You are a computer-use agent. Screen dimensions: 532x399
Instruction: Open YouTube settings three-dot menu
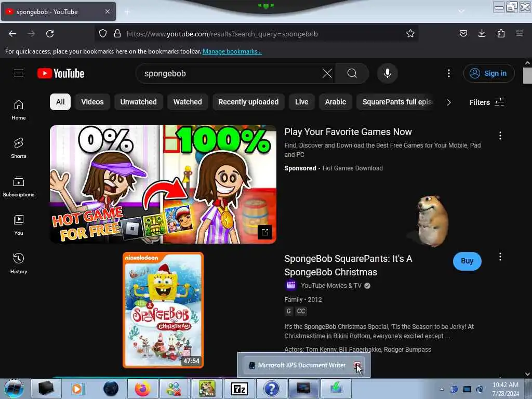(449, 73)
